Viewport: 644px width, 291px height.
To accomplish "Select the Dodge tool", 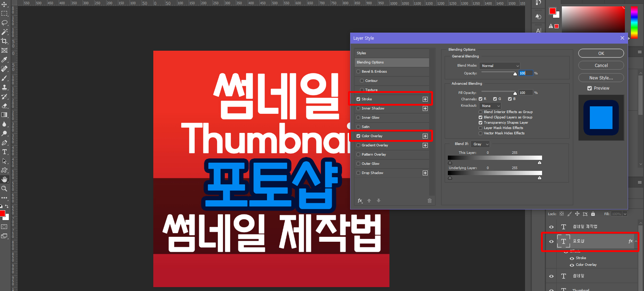I will [x=4, y=133].
